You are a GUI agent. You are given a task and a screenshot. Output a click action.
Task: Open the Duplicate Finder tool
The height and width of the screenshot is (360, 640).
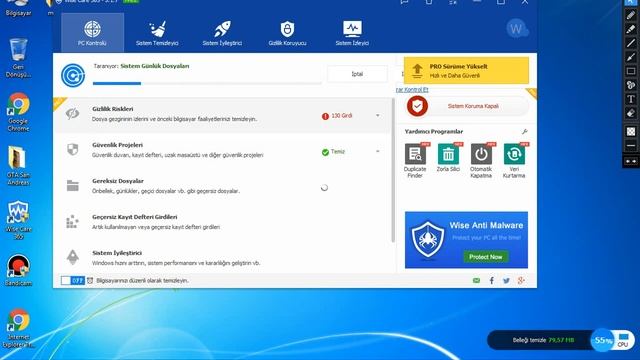pos(415,160)
